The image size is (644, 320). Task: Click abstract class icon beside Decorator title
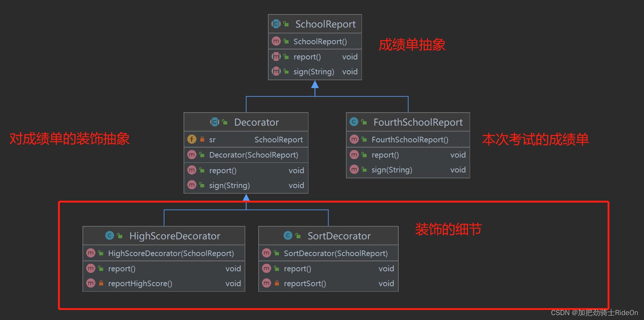pos(215,122)
